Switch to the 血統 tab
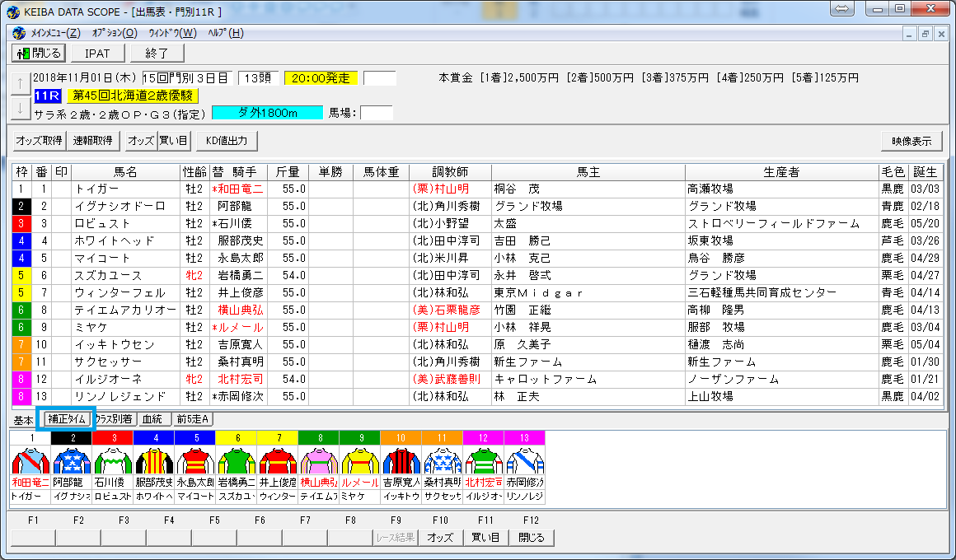Viewport: 956px width, 560px height. [x=152, y=419]
